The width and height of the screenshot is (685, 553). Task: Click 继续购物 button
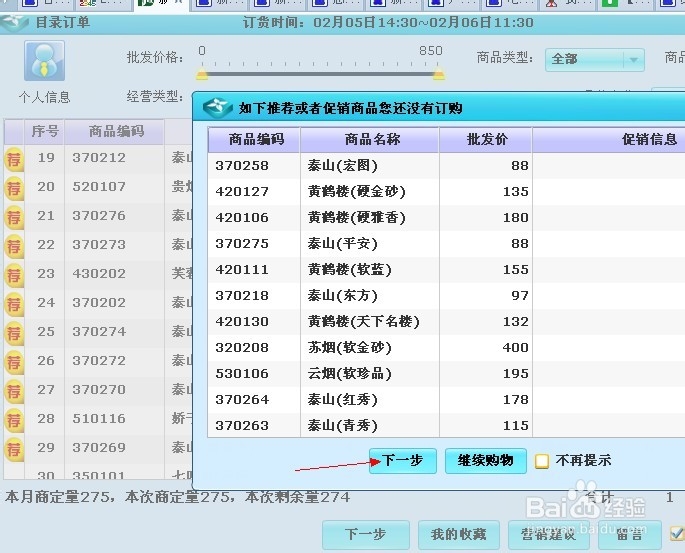[x=485, y=460]
